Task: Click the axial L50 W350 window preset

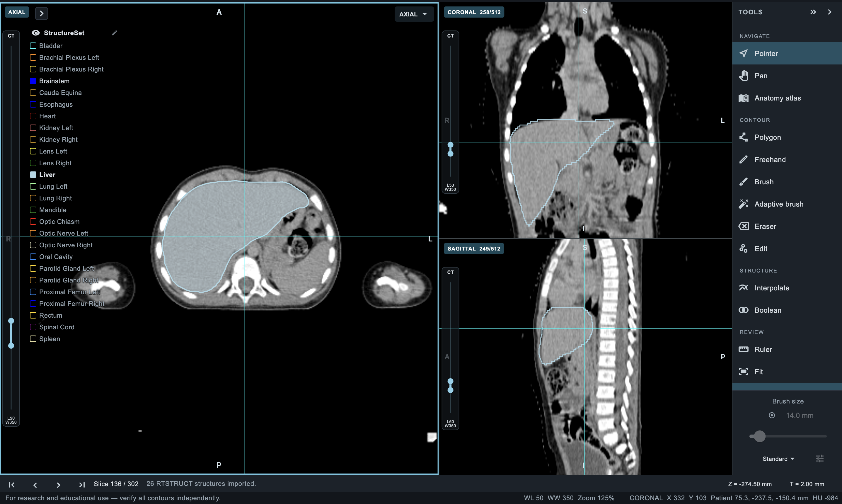Action: coord(11,420)
